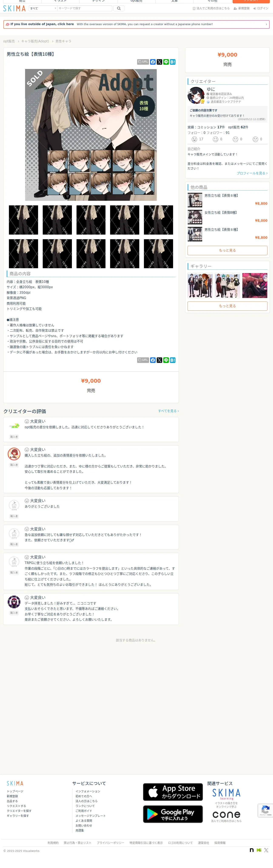Viewport: 273px width, 868px height.
Task: Open footer ギャラリーを探す link
Action: (18, 816)
